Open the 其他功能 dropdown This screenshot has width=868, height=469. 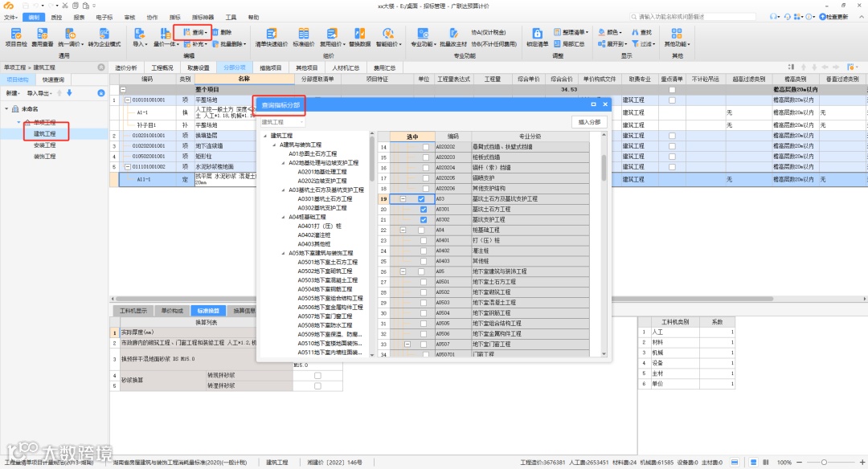677,37
